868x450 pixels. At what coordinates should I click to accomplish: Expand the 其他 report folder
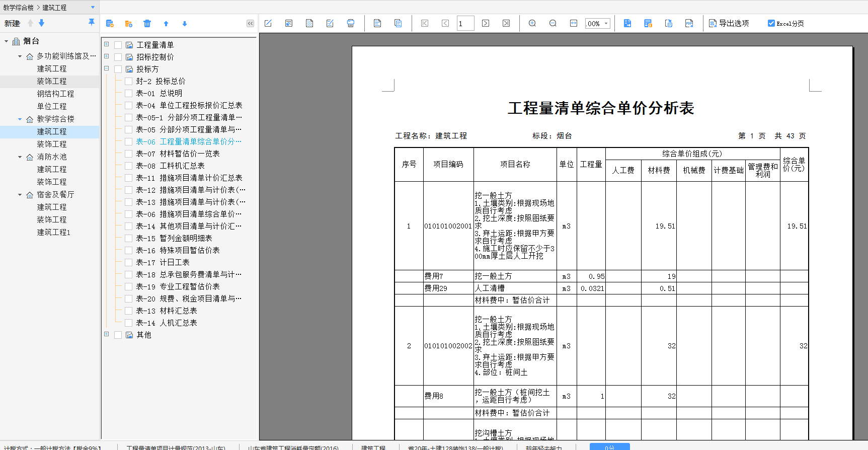[107, 334]
